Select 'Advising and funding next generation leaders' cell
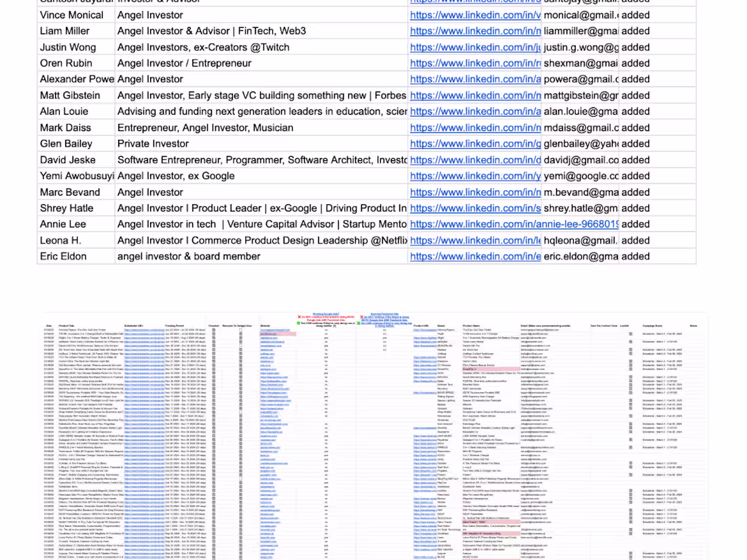747x560 pixels. (x=261, y=111)
